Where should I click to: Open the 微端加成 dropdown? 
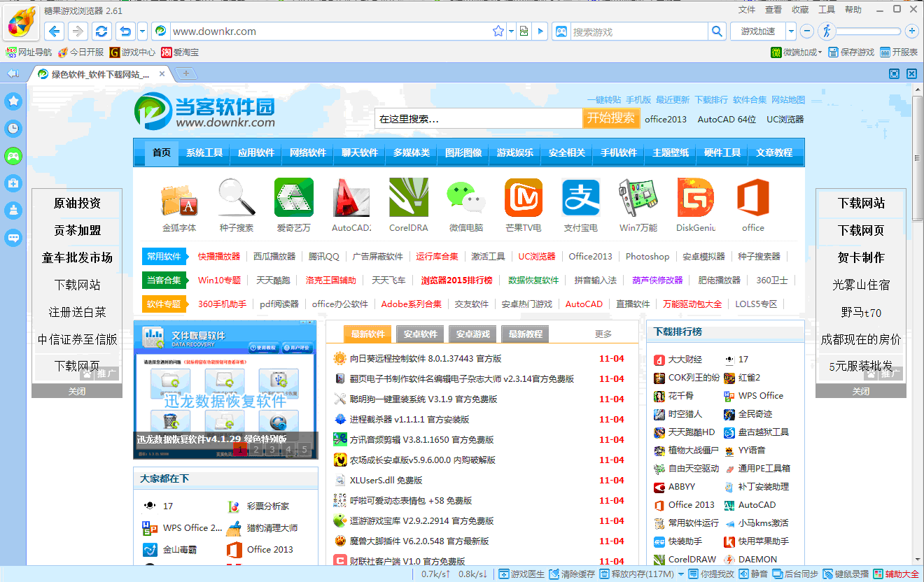point(795,52)
